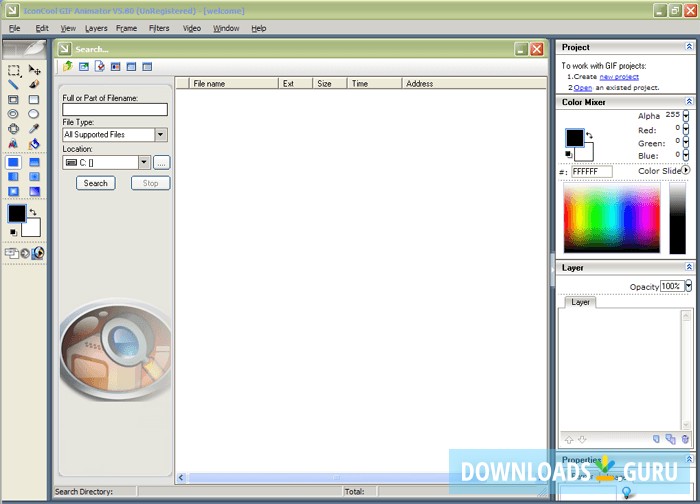This screenshot has height=504, width=700.
Task: Open the Edit menu
Action: [42, 28]
